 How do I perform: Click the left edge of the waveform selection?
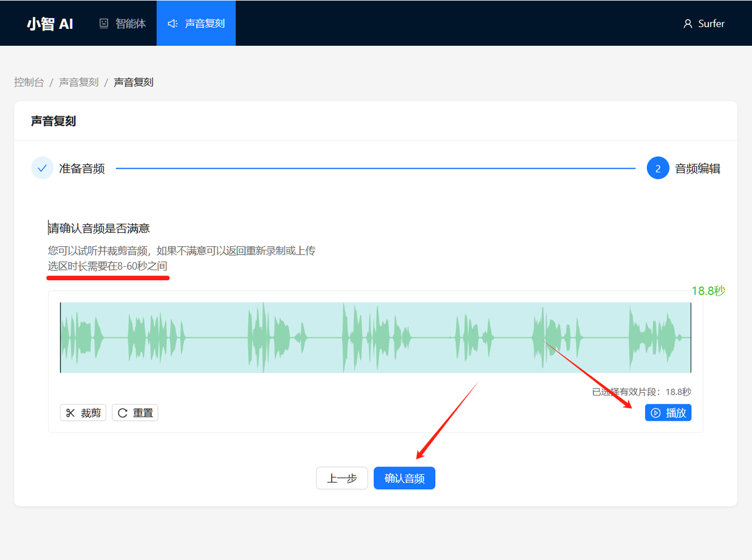61,337
